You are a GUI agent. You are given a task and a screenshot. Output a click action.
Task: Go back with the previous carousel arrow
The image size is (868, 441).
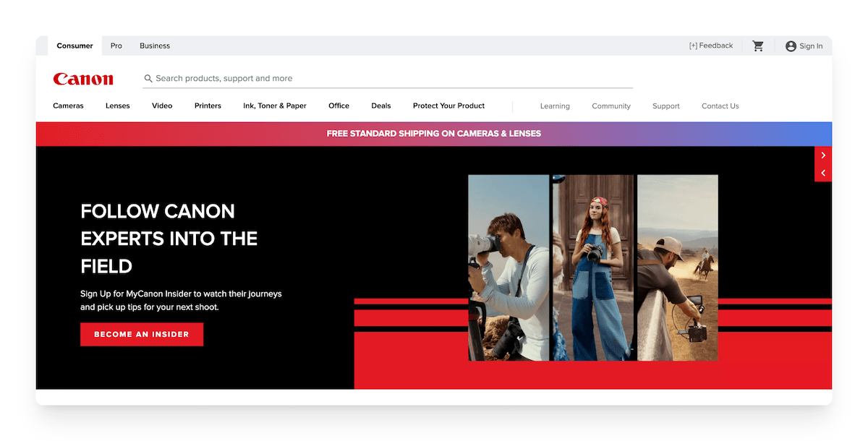823,173
